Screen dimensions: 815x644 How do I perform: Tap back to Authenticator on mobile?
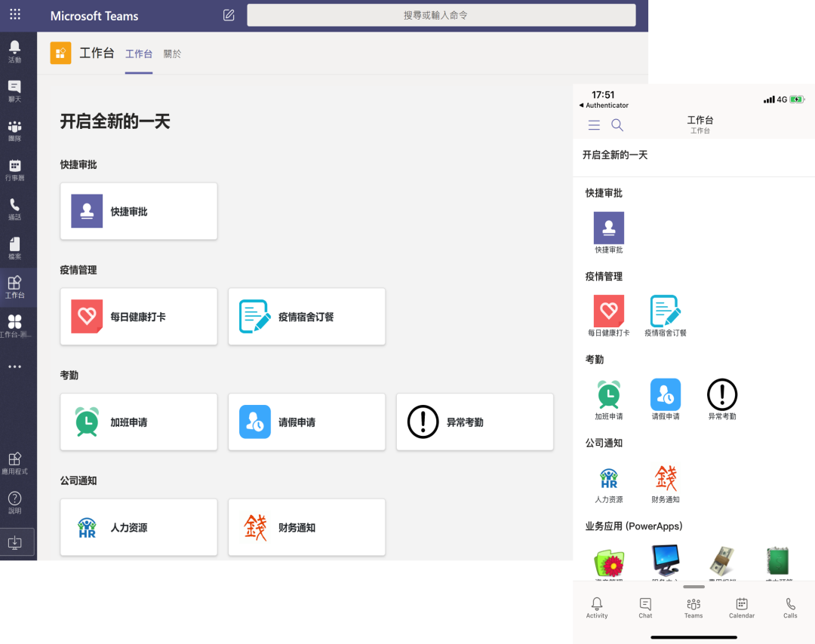(x=604, y=106)
